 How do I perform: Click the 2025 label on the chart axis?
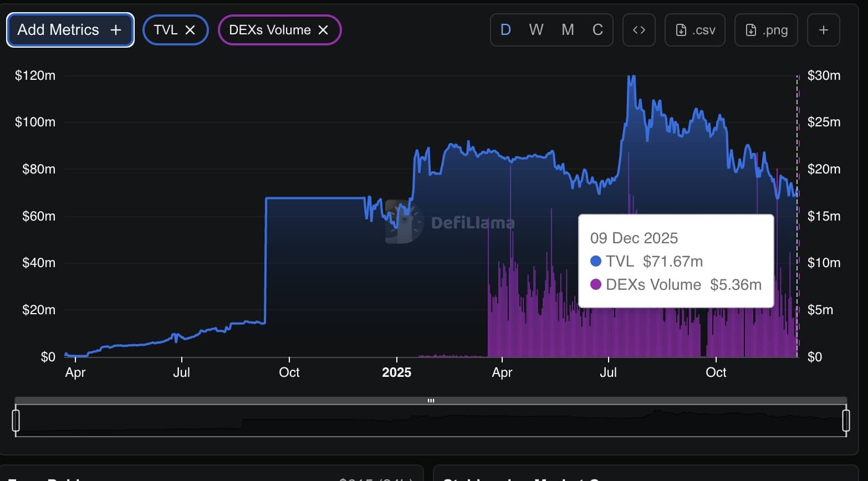click(x=397, y=372)
